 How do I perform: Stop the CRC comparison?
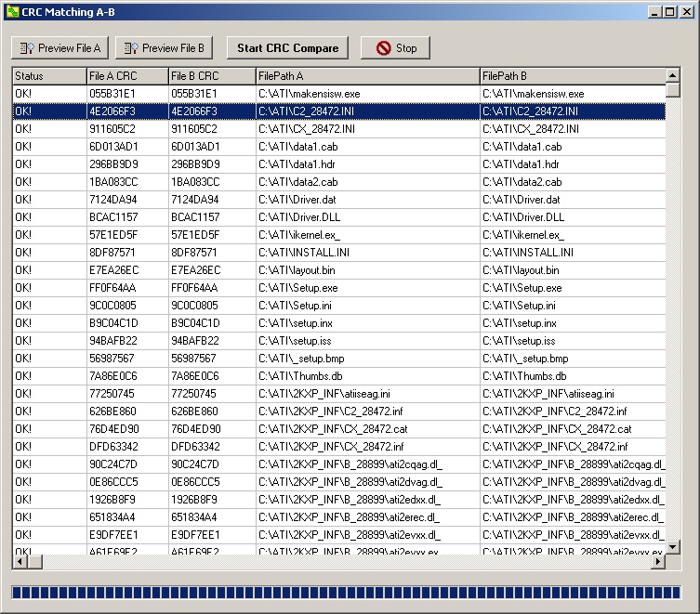pos(395,47)
